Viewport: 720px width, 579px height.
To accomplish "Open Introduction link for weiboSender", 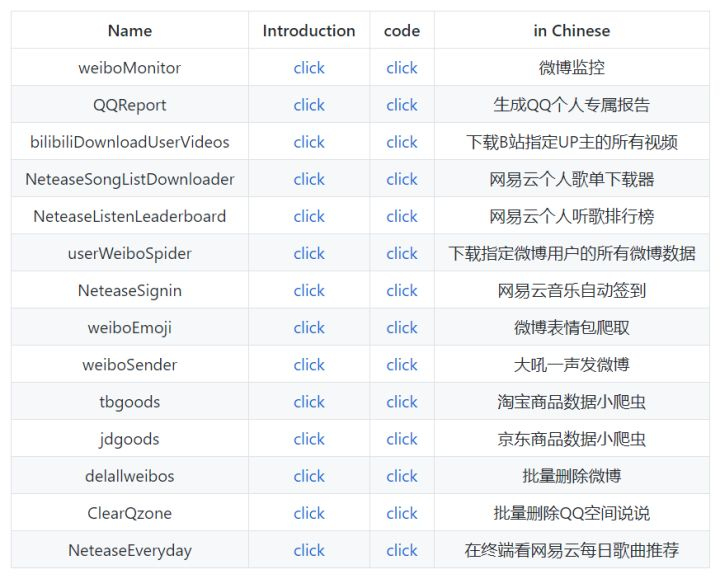I will click(x=309, y=365).
